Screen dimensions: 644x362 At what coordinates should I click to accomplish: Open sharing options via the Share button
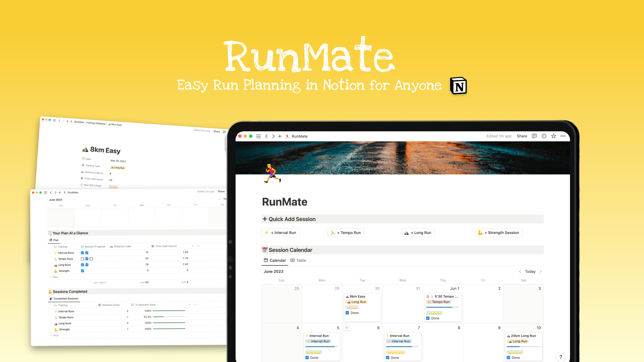point(522,136)
